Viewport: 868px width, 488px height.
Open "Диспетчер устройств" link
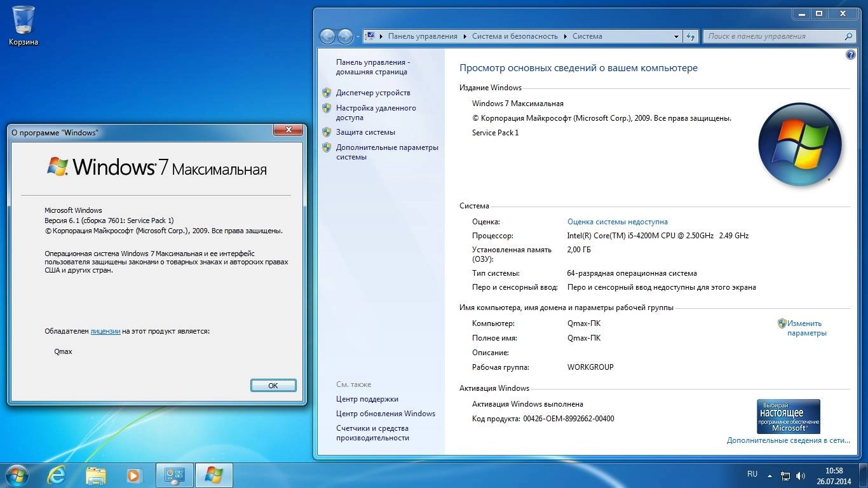[373, 93]
